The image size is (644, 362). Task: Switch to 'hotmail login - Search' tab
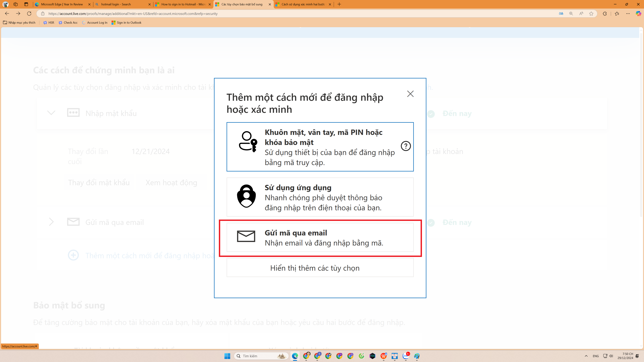(123, 4)
